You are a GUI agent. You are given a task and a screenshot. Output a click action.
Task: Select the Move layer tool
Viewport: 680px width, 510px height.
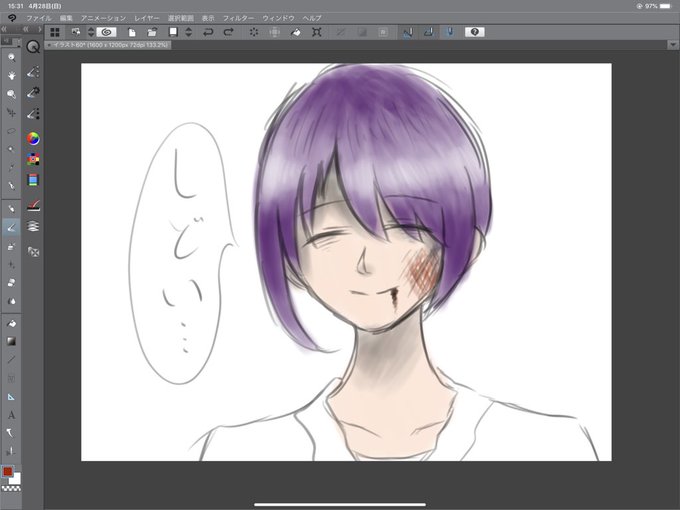pyautogui.click(x=11, y=113)
